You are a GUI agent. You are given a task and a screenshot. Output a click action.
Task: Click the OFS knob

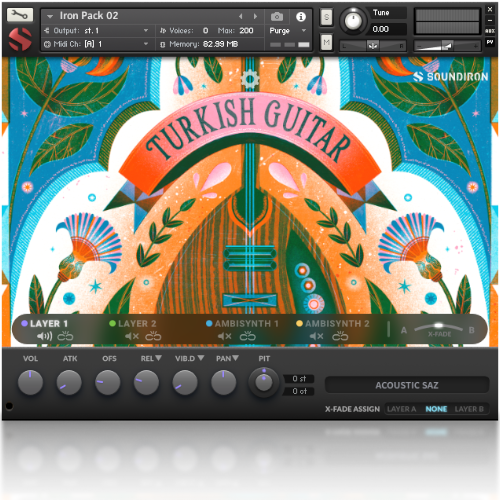[108, 382]
